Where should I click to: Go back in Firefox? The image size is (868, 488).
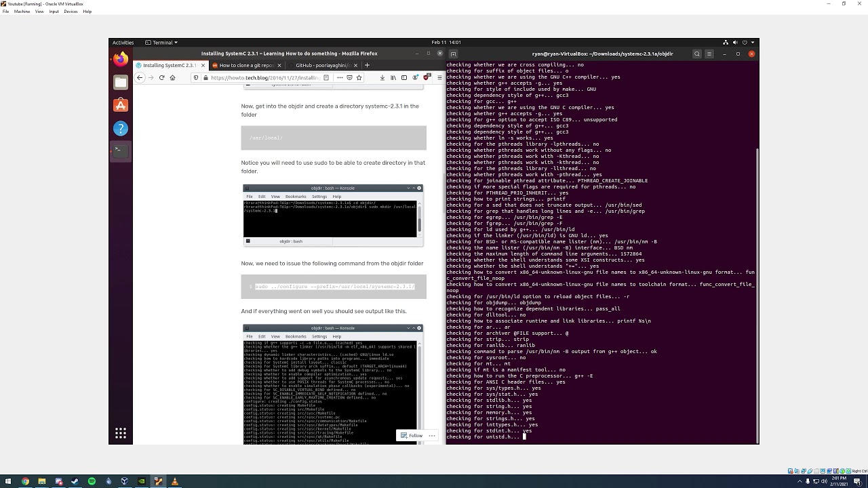pos(140,77)
